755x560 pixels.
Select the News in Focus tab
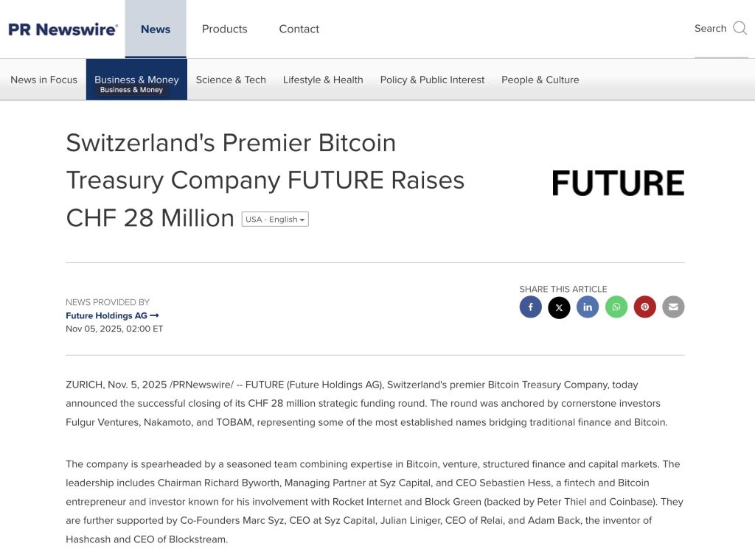click(44, 80)
